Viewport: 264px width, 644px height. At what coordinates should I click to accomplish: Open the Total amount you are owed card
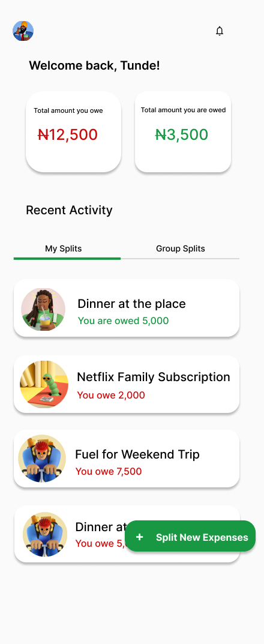coord(183,132)
